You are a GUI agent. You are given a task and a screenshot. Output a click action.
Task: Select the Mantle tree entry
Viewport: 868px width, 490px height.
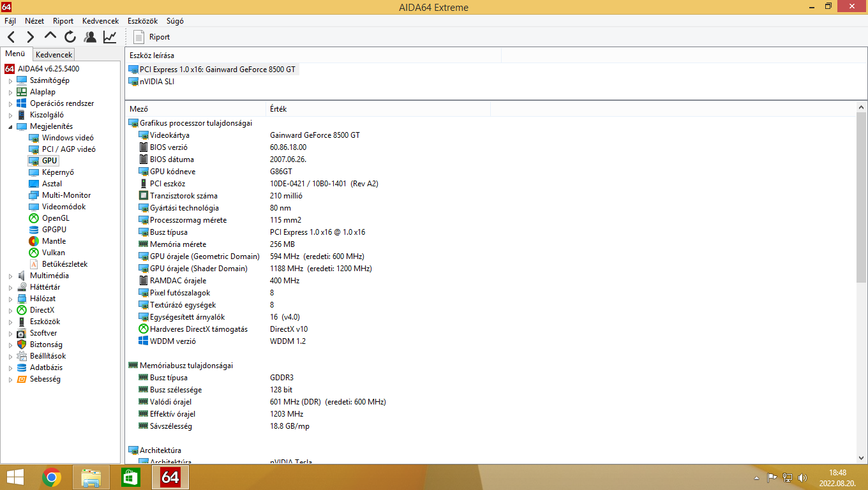point(54,241)
